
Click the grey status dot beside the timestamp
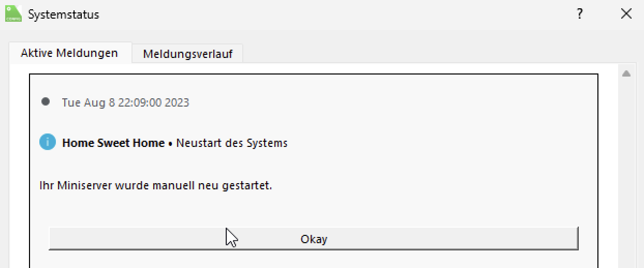tap(46, 102)
